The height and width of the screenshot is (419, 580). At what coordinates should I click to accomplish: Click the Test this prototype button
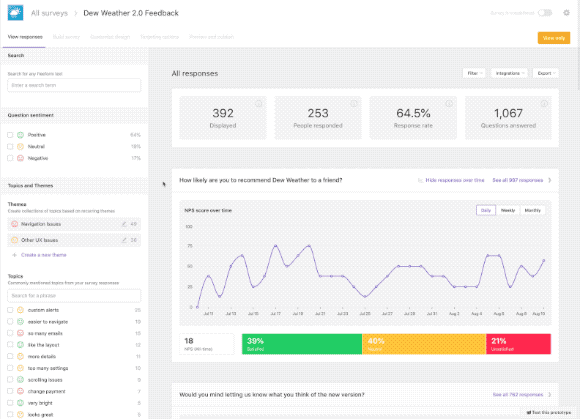tap(549, 412)
